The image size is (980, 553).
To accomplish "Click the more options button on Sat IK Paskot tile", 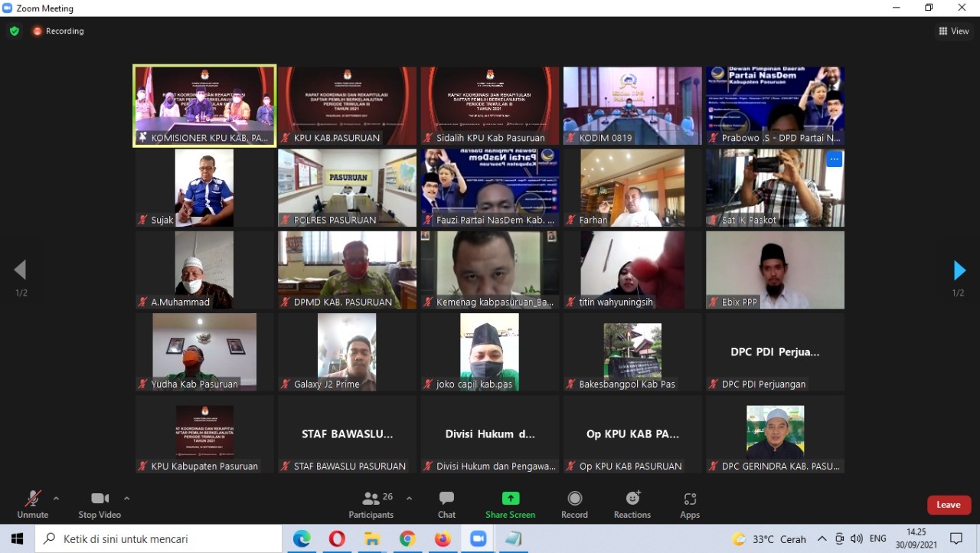I will click(834, 159).
